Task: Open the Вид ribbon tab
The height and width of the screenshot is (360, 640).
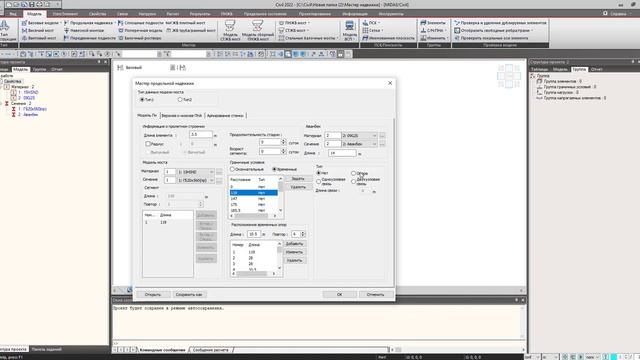Action: 13,13
